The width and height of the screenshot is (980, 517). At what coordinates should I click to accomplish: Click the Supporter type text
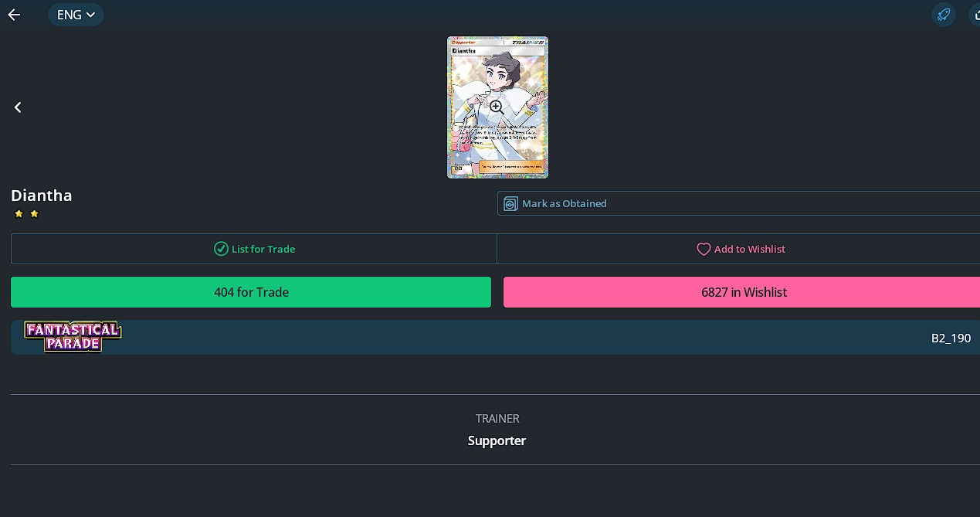point(497,440)
